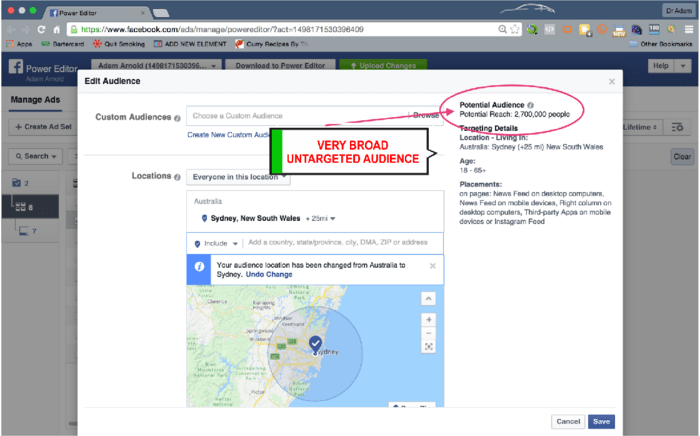This screenshot has width=700, height=436.
Task: Click the browser forward arrow
Action: [x=26, y=29]
